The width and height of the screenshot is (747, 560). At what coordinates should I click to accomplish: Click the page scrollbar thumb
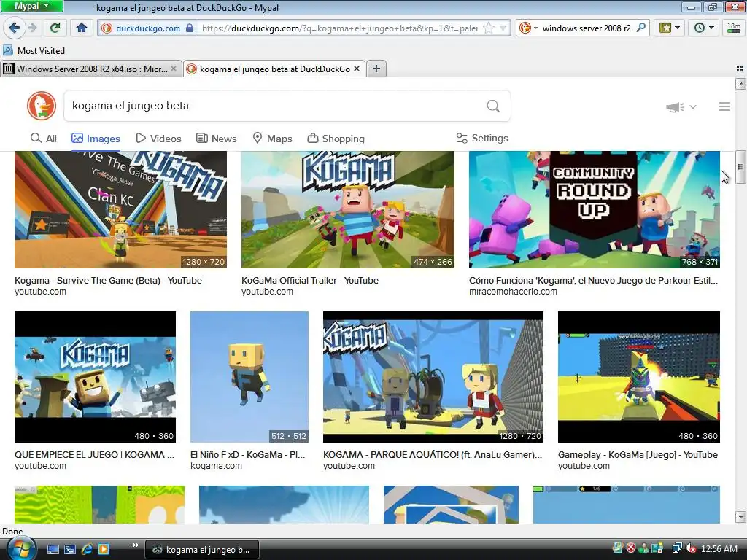[740, 167]
